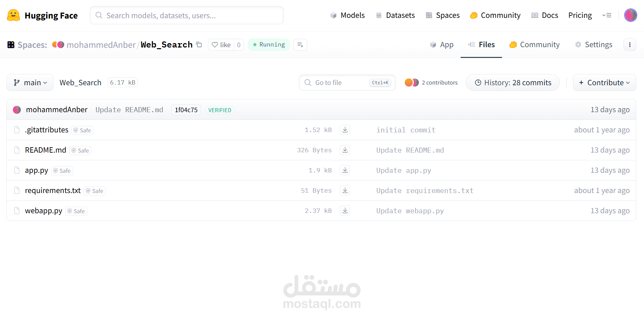Switch to the Settings tab

pyautogui.click(x=594, y=45)
